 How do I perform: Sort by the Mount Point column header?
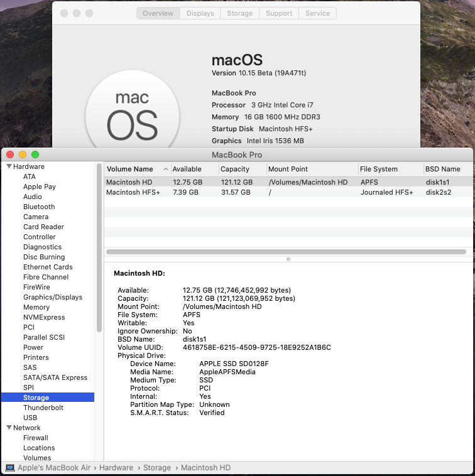tap(312, 169)
